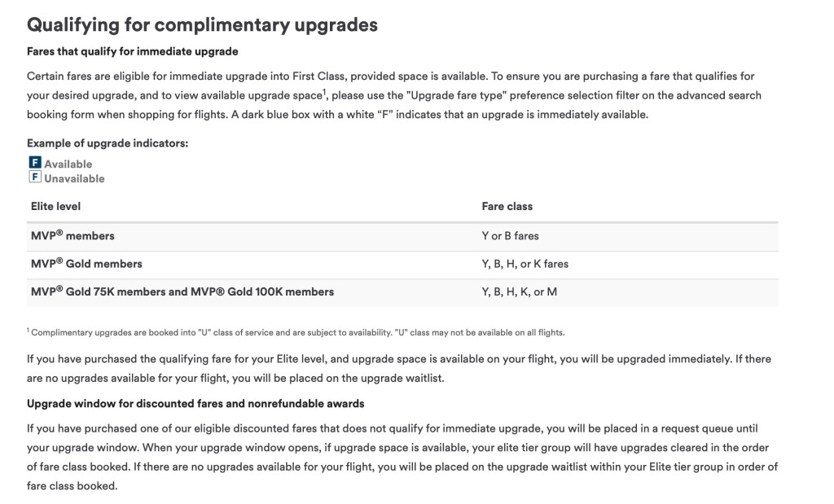Click the "Upgrade window for discounted fares" heading
Image resolution: width=834 pixels, height=504 pixels.
[x=195, y=404]
